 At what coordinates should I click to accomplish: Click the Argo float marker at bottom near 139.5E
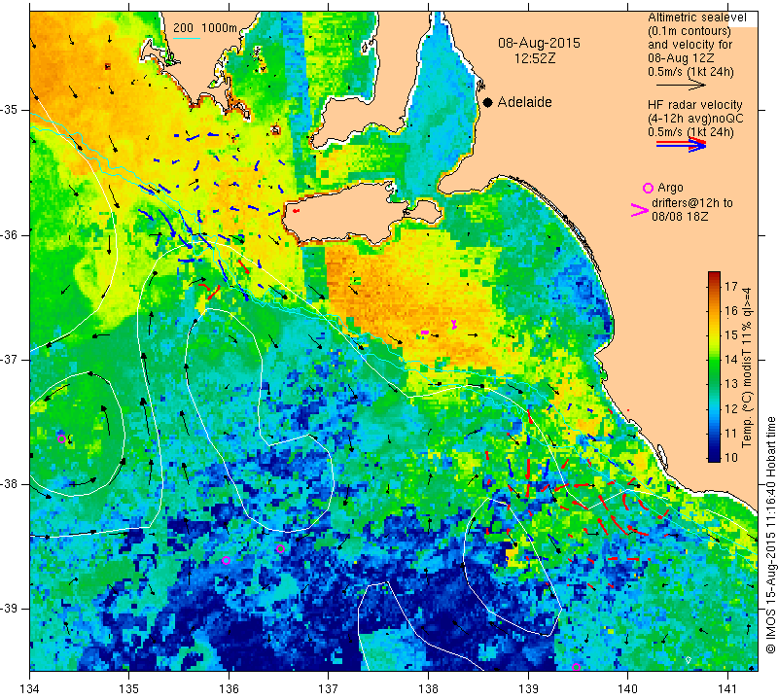pos(576,667)
